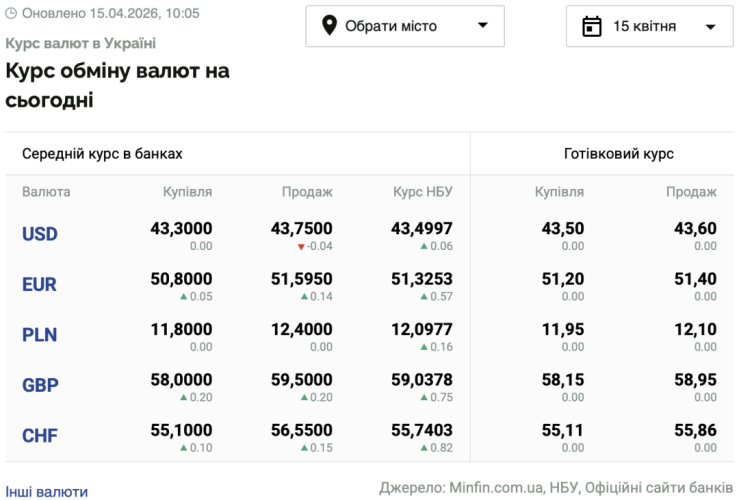739x500 pixels.
Task: Click the 'Інші валюти' link
Action: pos(47,491)
